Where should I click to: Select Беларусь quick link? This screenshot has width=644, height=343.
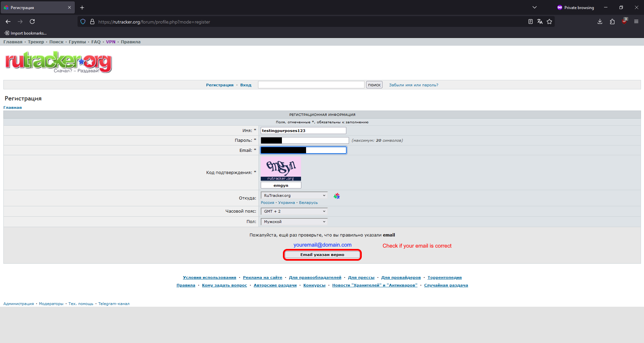pos(308,203)
